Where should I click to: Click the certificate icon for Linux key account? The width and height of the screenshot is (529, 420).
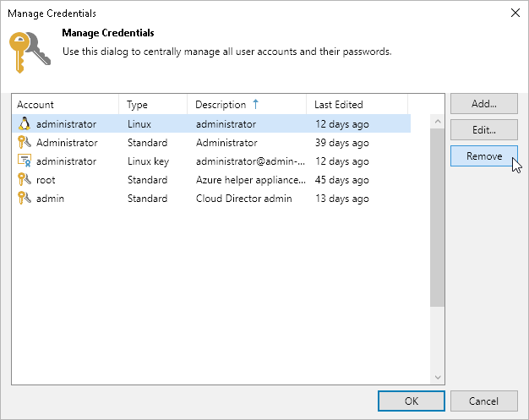[x=25, y=161]
